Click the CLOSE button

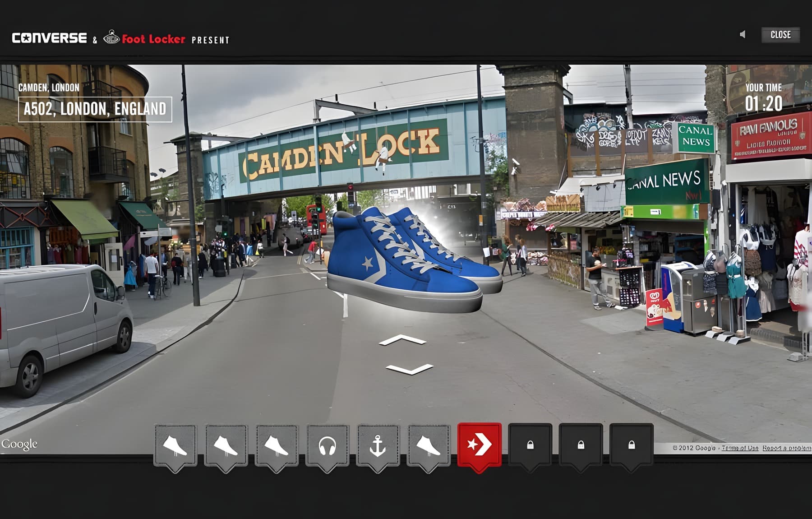click(780, 35)
